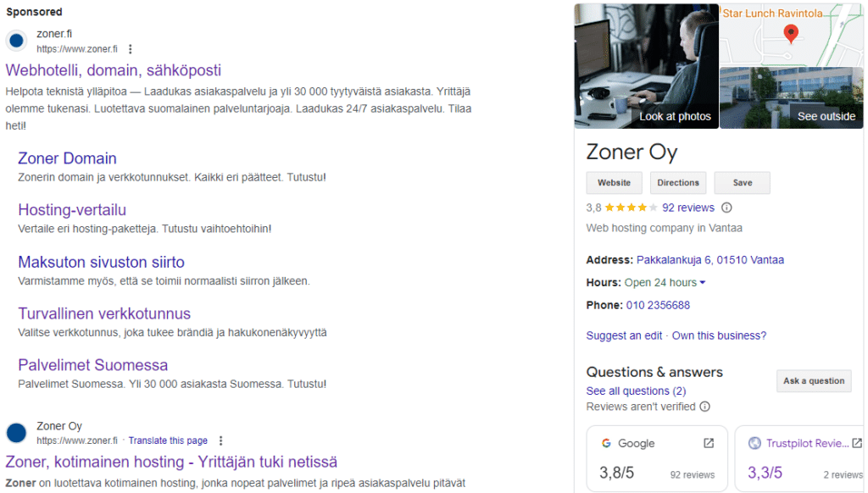Open the Zoner Domain sitelink
The height and width of the screenshot is (493, 868).
(x=67, y=158)
